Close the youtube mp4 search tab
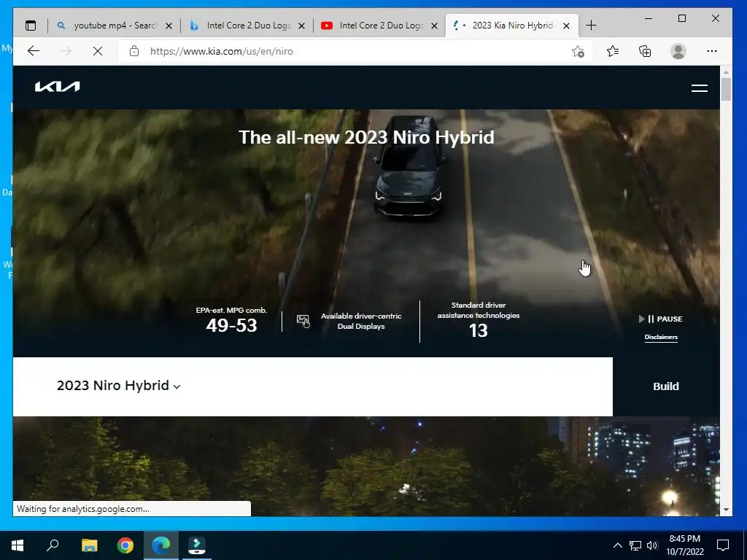The height and width of the screenshot is (560, 747). tap(169, 26)
